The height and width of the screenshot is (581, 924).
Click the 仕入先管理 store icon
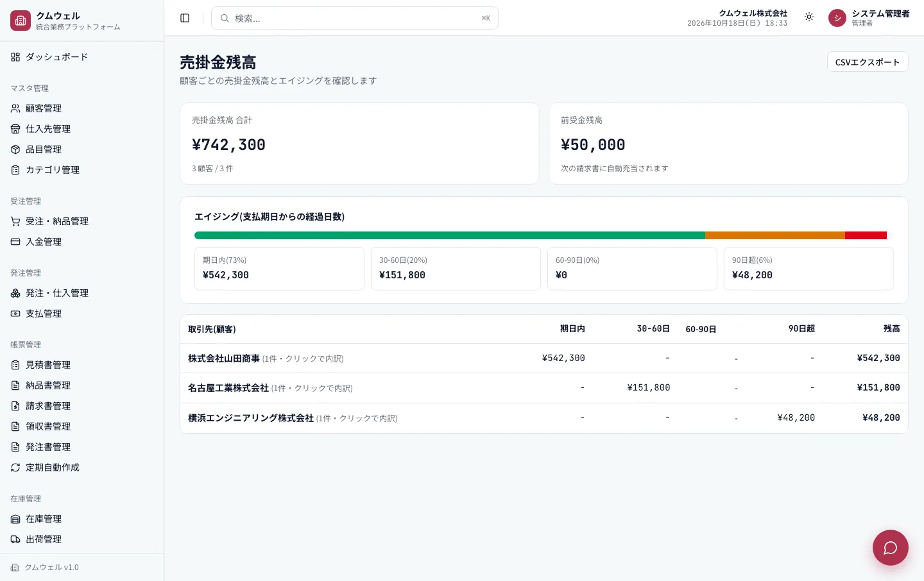[x=15, y=129]
